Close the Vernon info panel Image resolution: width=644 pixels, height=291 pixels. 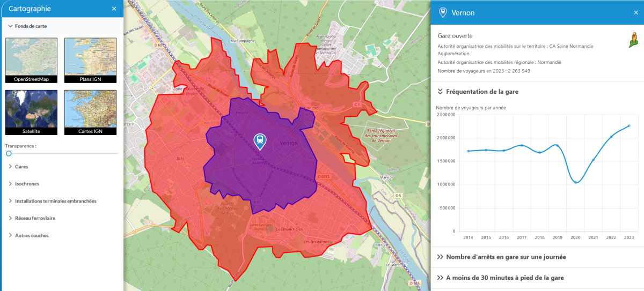pos(634,12)
